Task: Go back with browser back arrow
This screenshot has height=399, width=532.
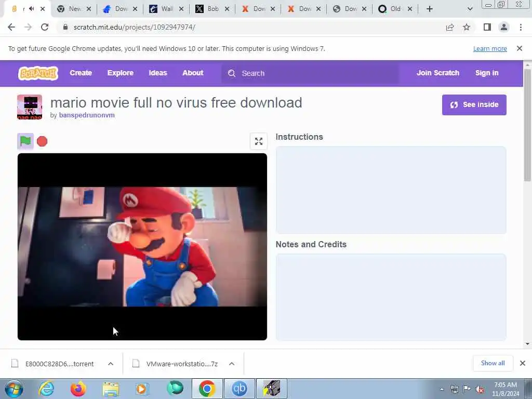Action: tap(11, 27)
